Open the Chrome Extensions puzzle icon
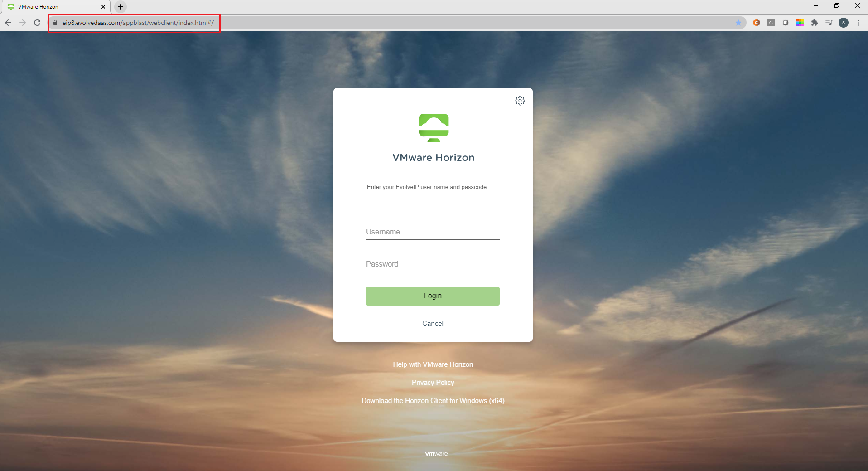Image resolution: width=868 pixels, height=471 pixels. [815, 23]
